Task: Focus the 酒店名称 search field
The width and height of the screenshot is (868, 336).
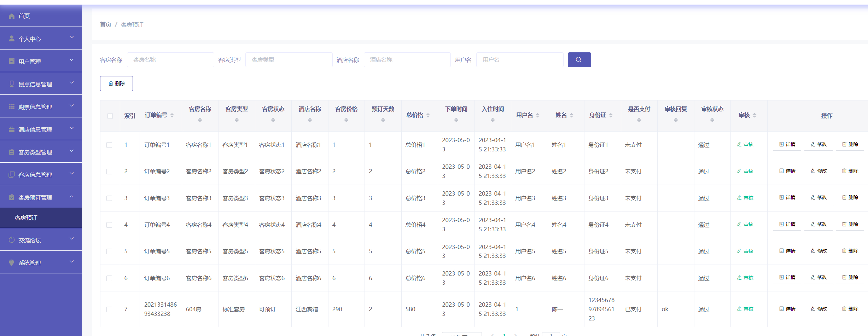Action: pyautogui.click(x=407, y=60)
